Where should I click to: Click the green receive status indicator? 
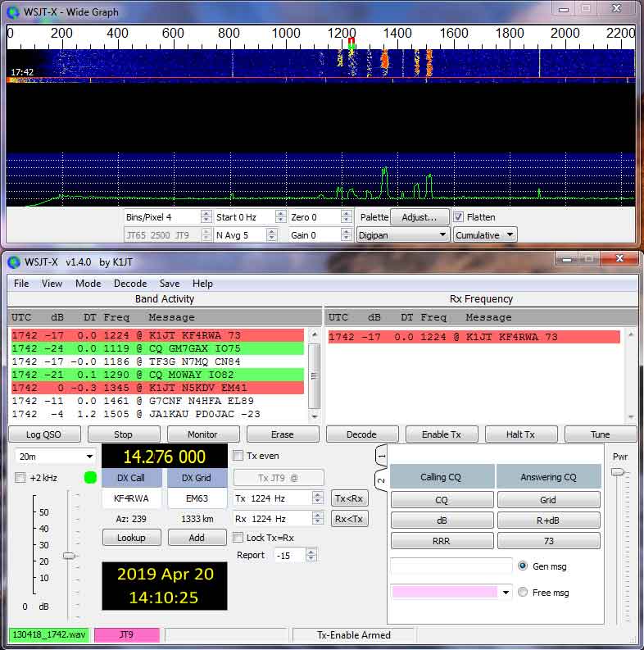tap(90, 478)
